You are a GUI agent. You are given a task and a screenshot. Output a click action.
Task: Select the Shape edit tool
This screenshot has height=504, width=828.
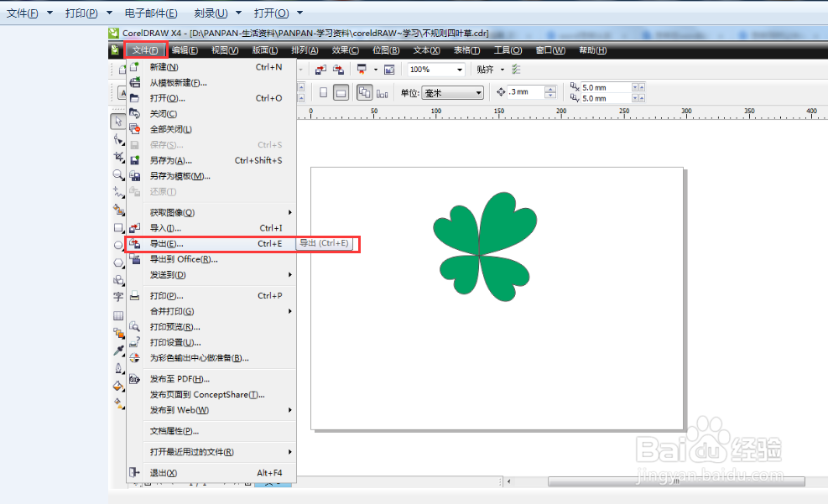pyautogui.click(x=118, y=139)
